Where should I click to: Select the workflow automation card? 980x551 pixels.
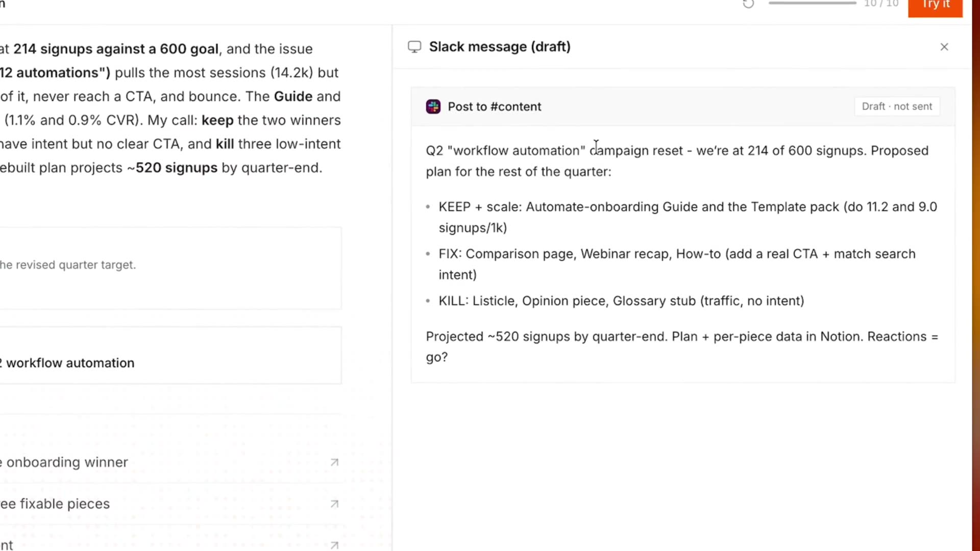170,356
